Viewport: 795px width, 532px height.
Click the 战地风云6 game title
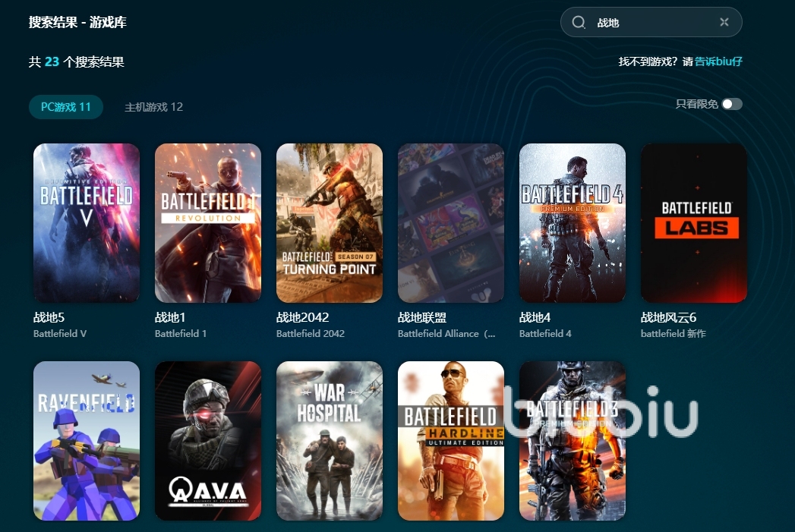[668, 317]
